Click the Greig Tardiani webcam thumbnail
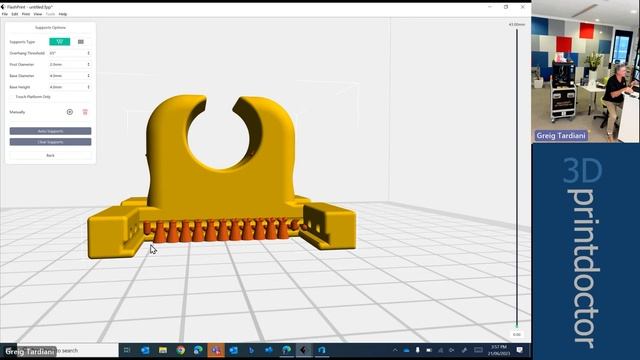 (x=585, y=72)
